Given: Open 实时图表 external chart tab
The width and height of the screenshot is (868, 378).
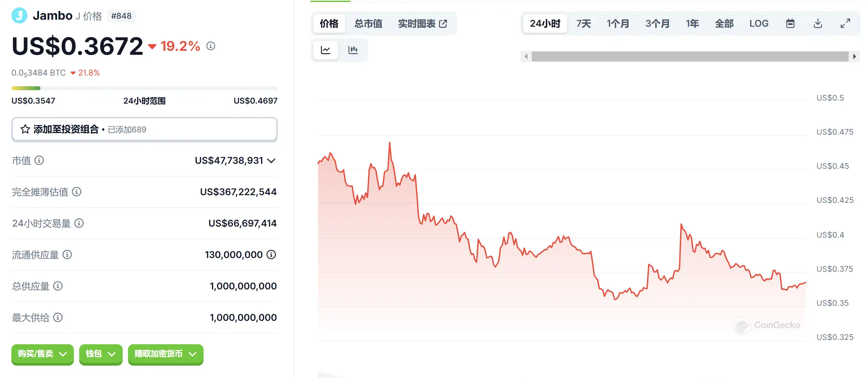Looking at the screenshot, I should pyautogui.click(x=422, y=24).
